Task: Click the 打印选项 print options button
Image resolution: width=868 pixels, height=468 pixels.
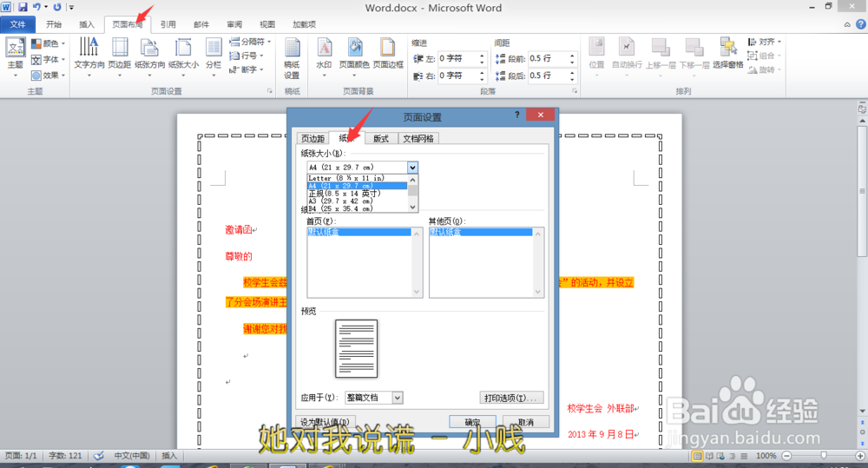Action: [511, 398]
